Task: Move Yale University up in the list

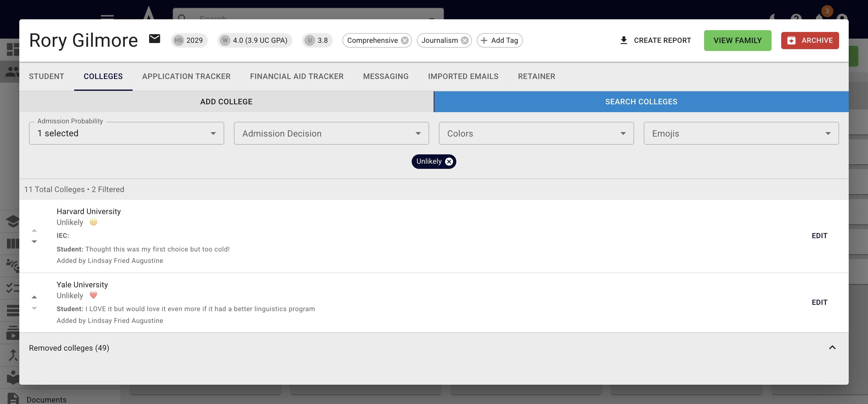Action: click(x=34, y=297)
